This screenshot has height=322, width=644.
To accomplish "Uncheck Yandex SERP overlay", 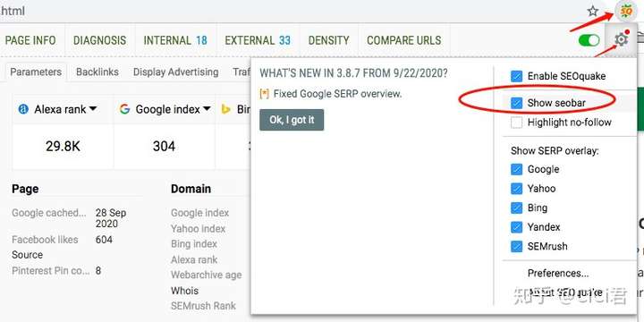I will pos(516,227).
